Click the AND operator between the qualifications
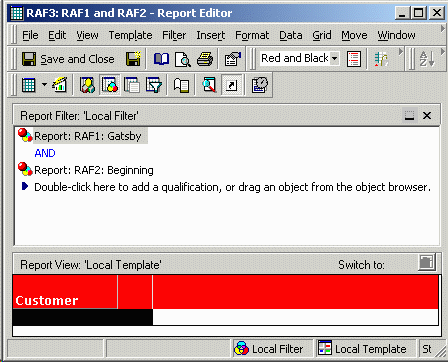 [45, 153]
